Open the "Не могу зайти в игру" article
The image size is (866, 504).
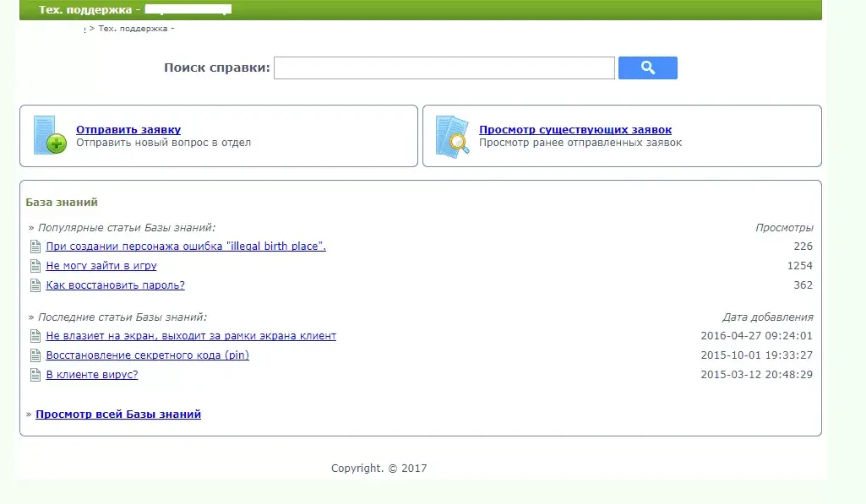(101, 266)
